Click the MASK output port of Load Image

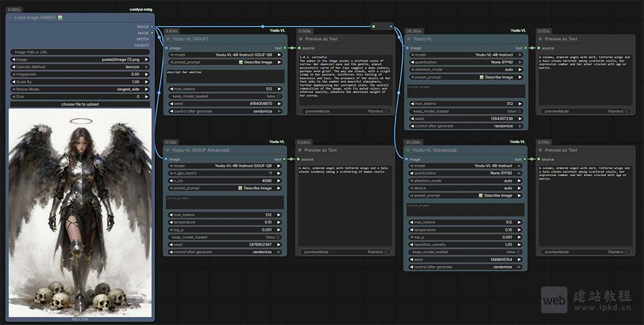[x=152, y=33]
